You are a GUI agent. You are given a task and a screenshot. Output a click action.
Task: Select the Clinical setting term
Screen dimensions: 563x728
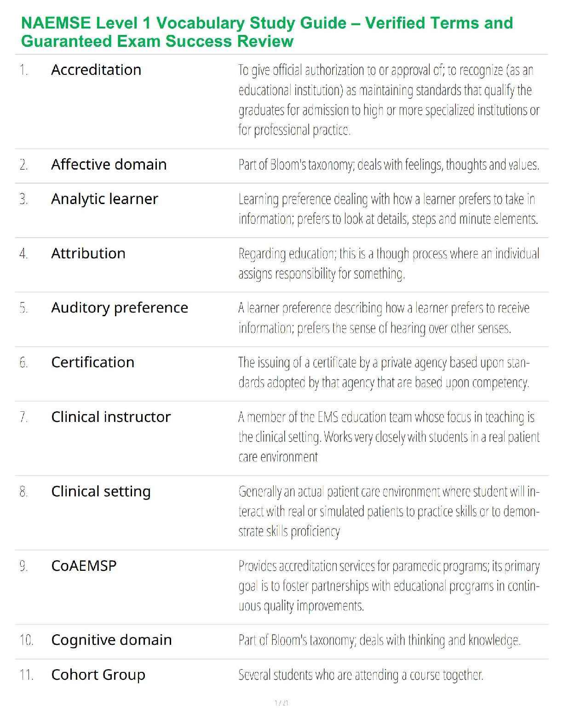101,492
